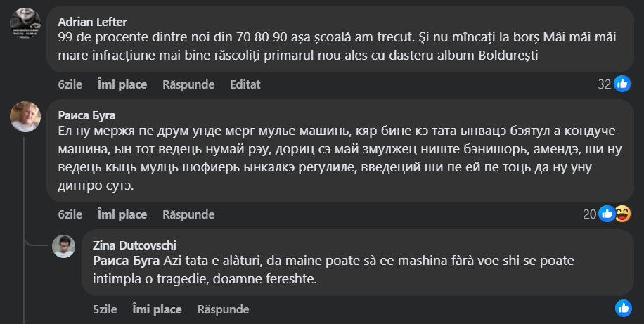Screen dimensions: 644x324
Task: Click Răspunde under Adrian Lefter's comment
Action: (188, 84)
